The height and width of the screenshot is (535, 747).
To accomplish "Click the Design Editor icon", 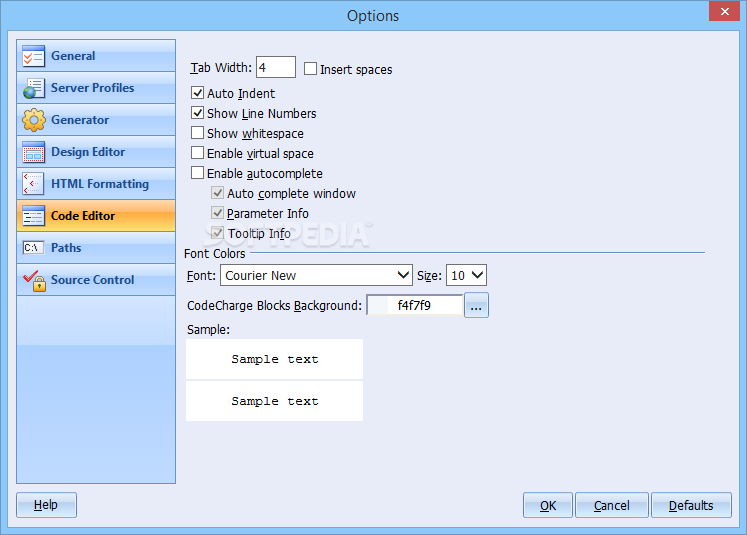I will 34,152.
